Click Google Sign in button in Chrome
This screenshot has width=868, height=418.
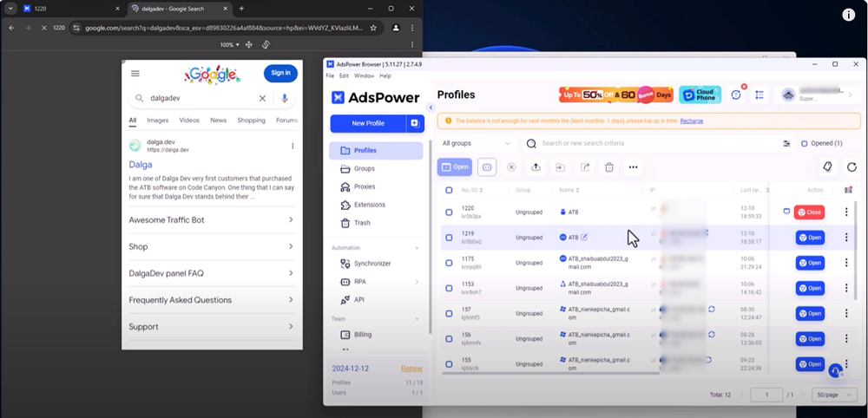click(280, 73)
